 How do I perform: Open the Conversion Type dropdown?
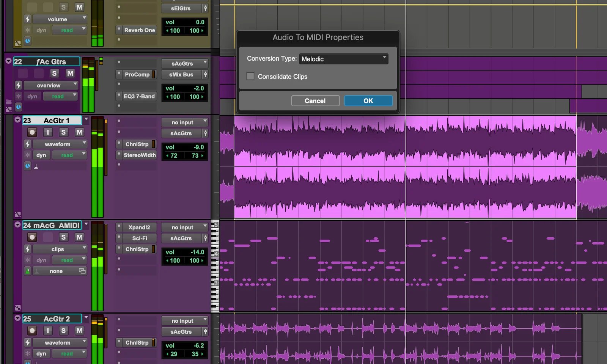click(343, 59)
